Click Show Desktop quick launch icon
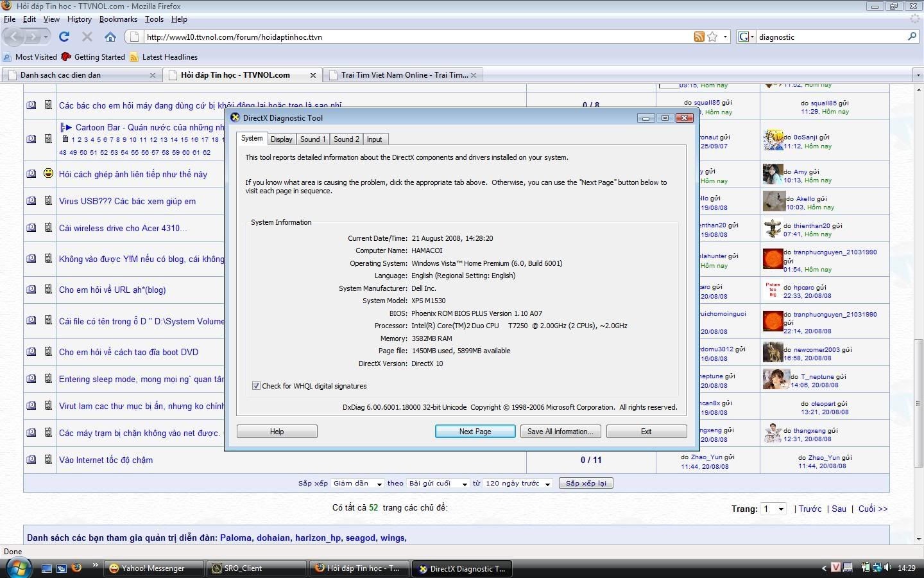This screenshot has height=578, width=924. 47,568
